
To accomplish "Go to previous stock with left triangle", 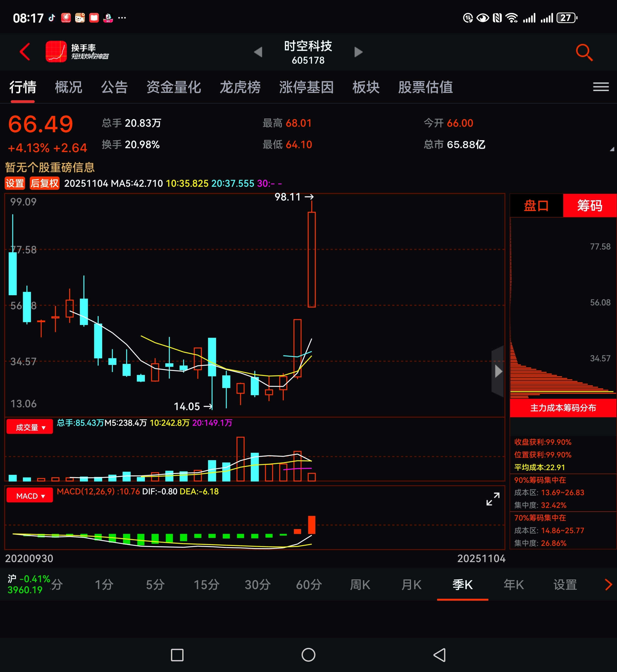I will point(258,52).
